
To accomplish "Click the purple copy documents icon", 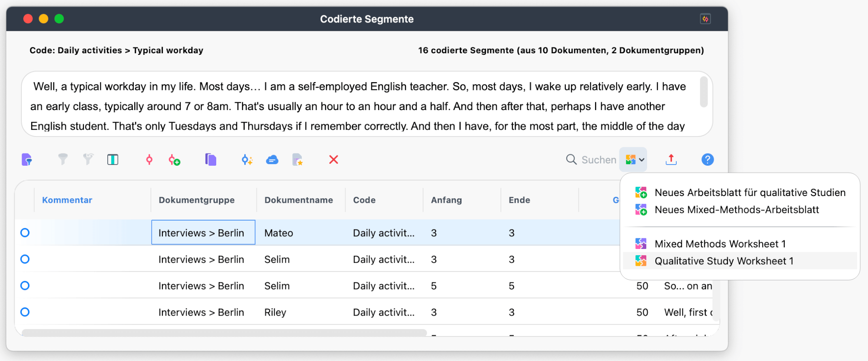I will click(x=211, y=160).
